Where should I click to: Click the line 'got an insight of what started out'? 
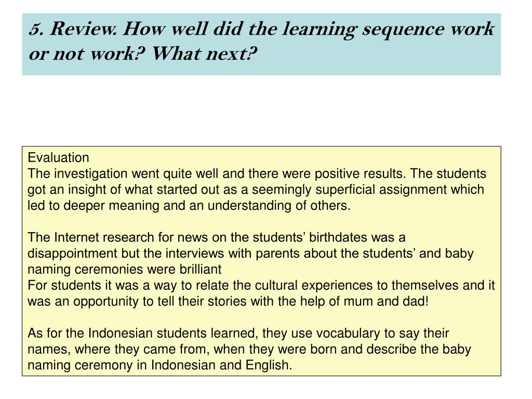coord(256,190)
